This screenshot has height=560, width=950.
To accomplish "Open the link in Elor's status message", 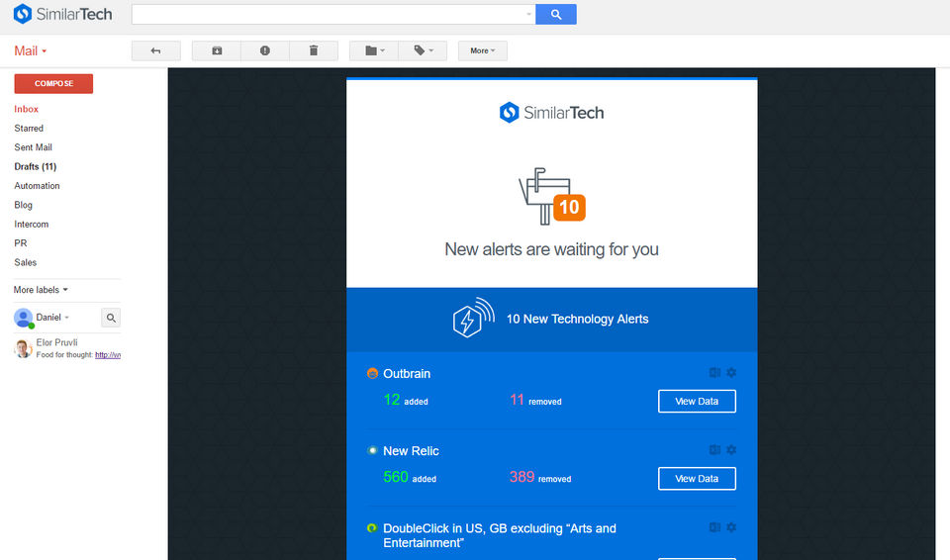I will (108, 355).
